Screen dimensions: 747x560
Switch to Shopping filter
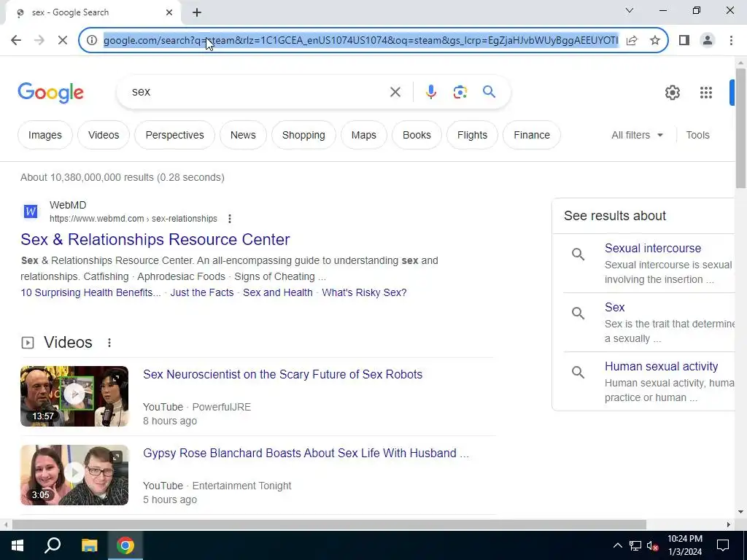303,135
